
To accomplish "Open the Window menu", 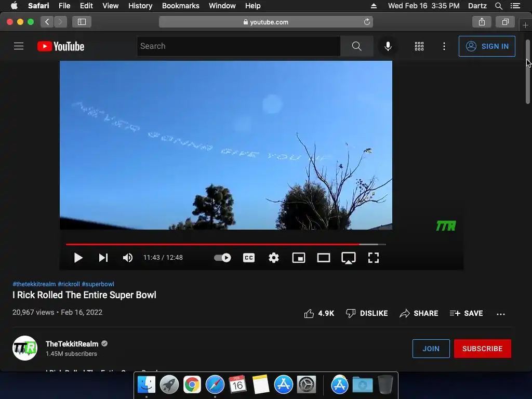I will 222,6.
